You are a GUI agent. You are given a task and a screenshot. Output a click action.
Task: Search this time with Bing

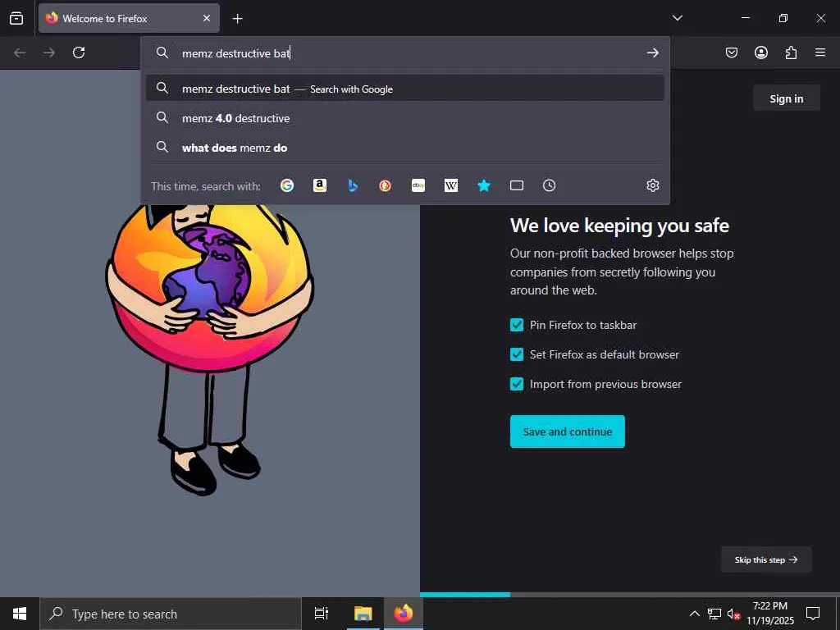(353, 185)
